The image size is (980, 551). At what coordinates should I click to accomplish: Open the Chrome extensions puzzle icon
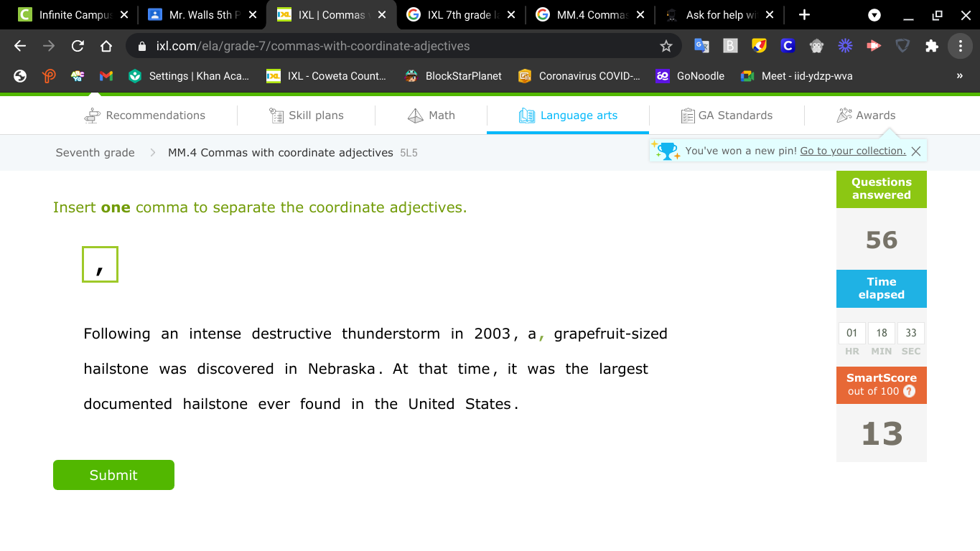point(931,46)
